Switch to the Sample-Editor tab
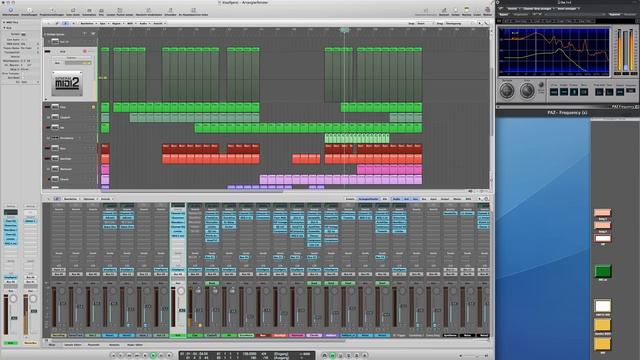The height and width of the screenshot is (360, 640). tap(72, 345)
